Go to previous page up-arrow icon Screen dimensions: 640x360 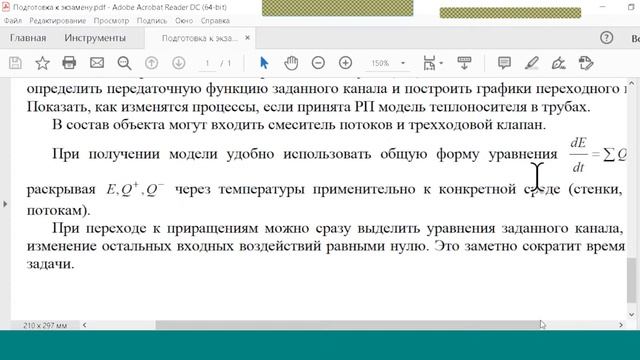[151, 63]
